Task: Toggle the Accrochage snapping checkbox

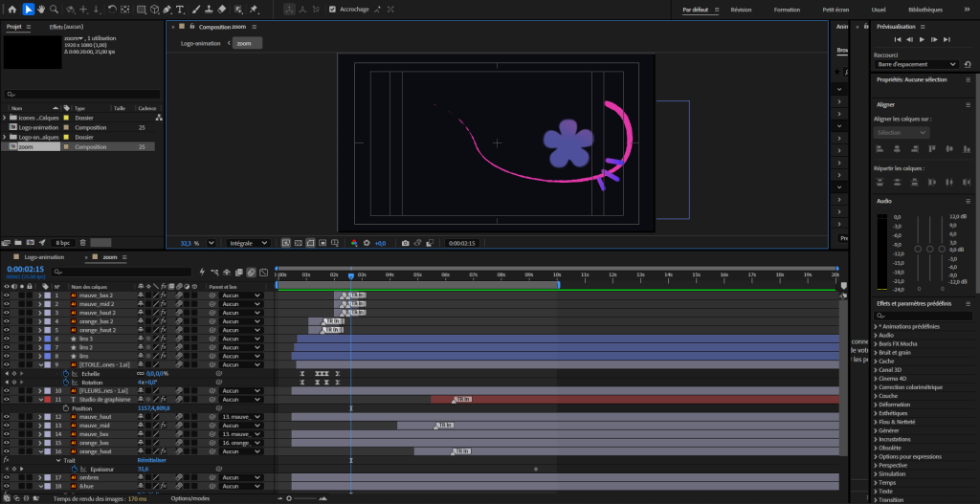Action: (332, 10)
